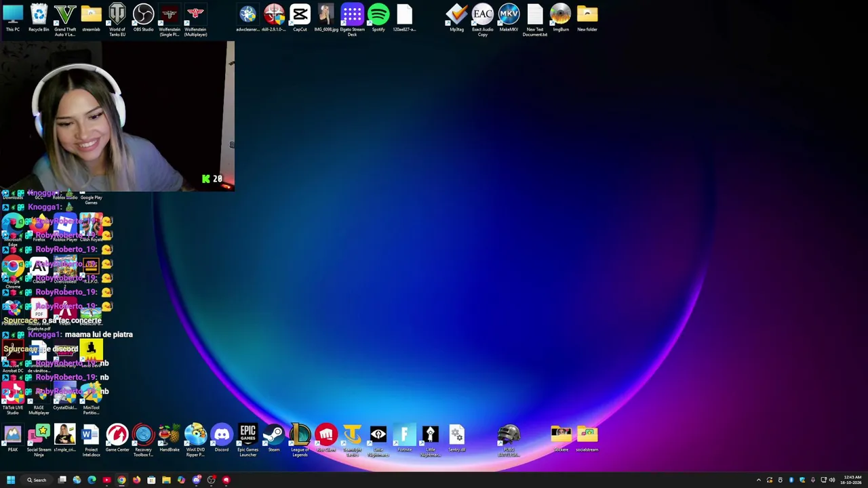The image size is (868, 488).
Task: Open the network tray icon
Action: [823, 480]
